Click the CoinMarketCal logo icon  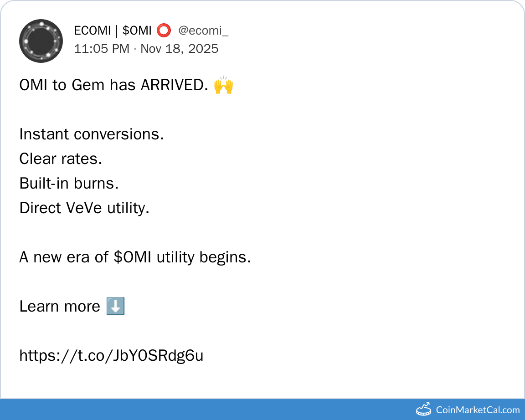coord(424,409)
